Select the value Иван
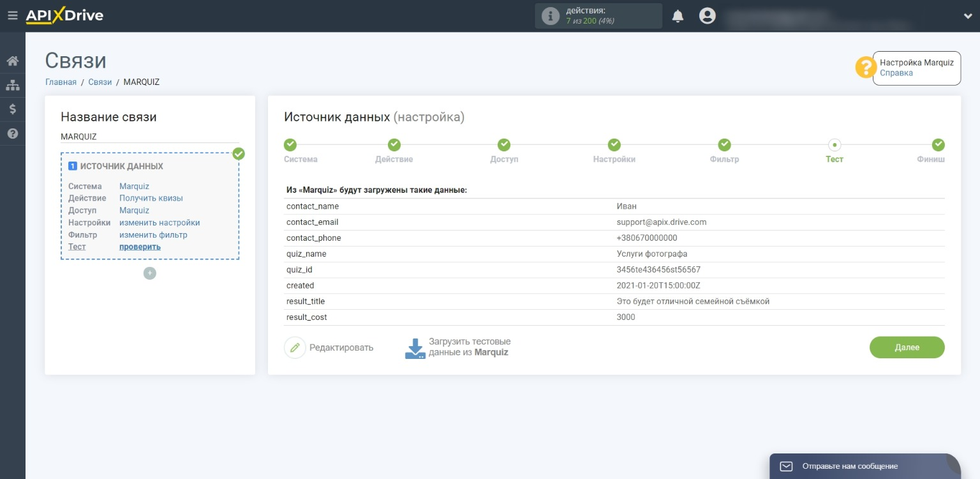This screenshot has height=479, width=980. 627,206
